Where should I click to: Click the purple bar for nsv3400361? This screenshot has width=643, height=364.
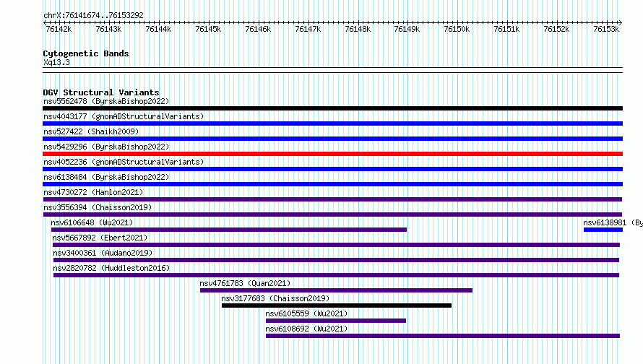point(336,260)
